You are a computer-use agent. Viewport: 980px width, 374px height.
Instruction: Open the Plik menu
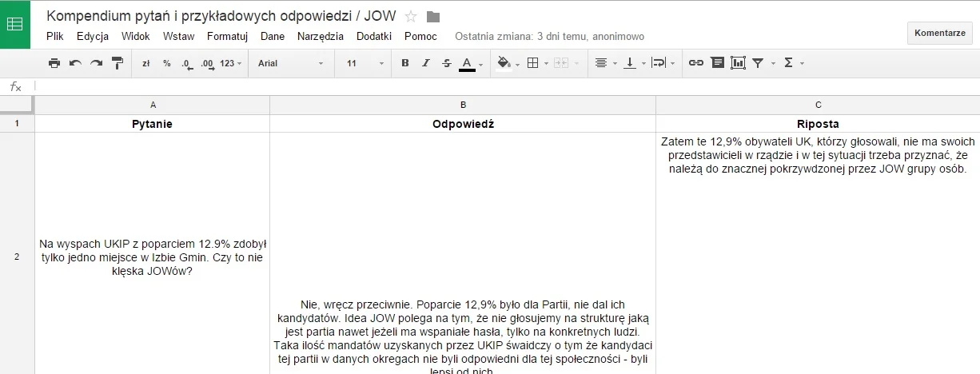click(55, 37)
